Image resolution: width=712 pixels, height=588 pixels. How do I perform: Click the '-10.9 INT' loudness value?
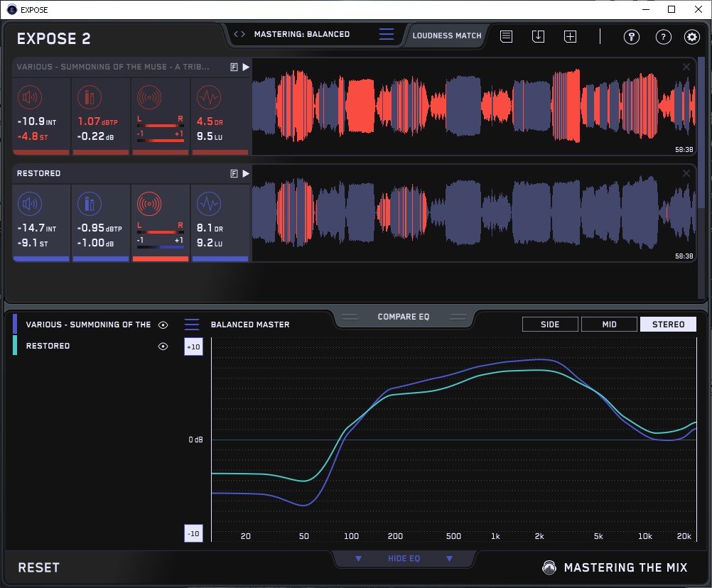pos(37,121)
